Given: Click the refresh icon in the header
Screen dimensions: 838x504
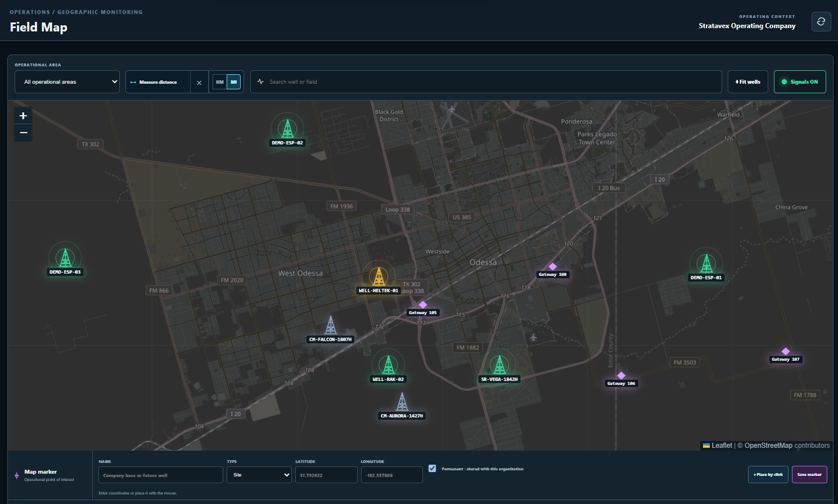Looking at the screenshot, I should click(x=821, y=21).
